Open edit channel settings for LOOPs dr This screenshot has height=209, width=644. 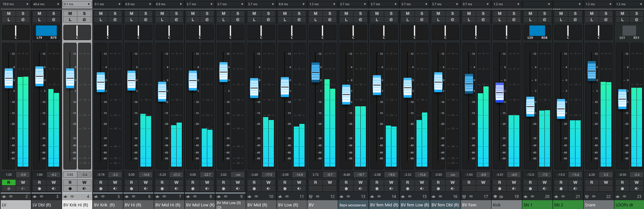[636, 20]
